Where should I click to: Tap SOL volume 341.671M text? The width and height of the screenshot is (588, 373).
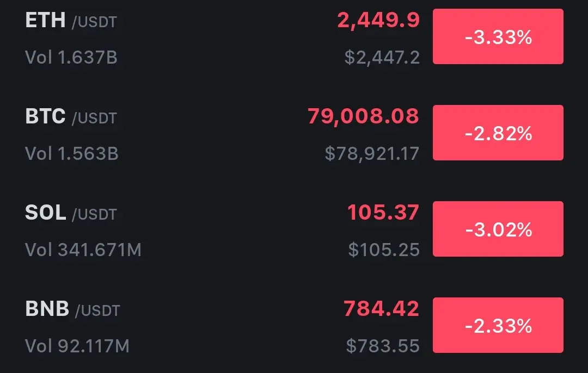click(x=83, y=250)
